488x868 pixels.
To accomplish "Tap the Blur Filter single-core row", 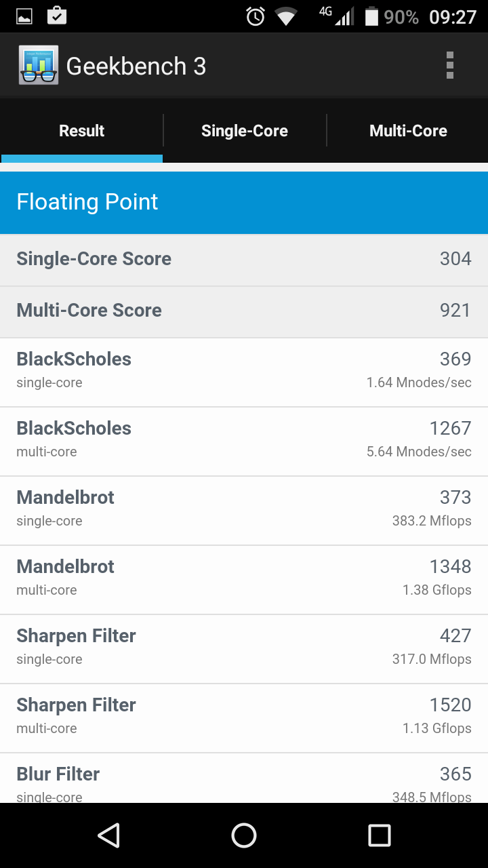I will coord(244,780).
